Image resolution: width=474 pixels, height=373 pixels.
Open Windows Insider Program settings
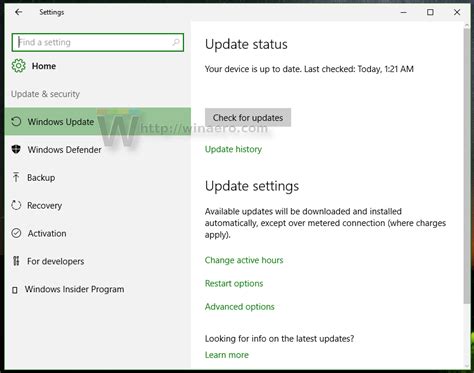click(98, 289)
